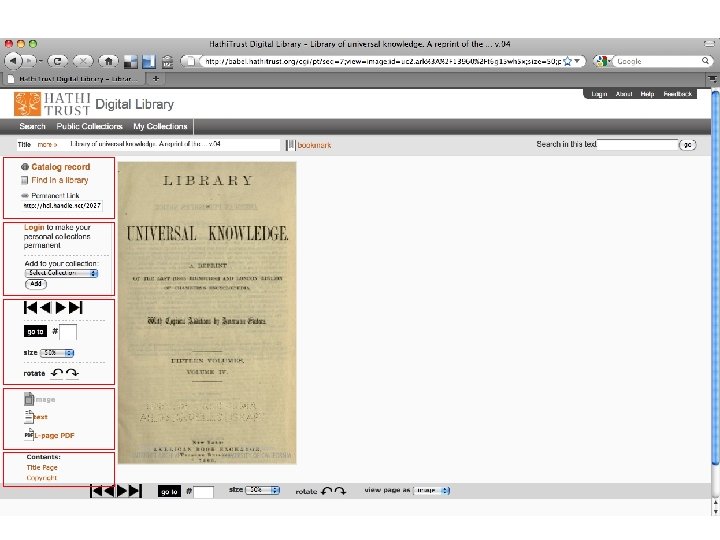Click go button for text search
This screenshot has width=720, height=540.
(x=687, y=145)
